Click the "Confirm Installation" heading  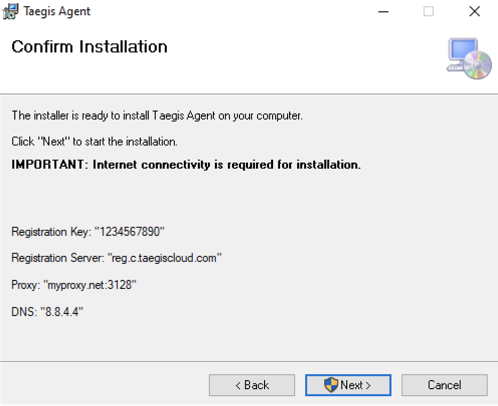(89, 46)
